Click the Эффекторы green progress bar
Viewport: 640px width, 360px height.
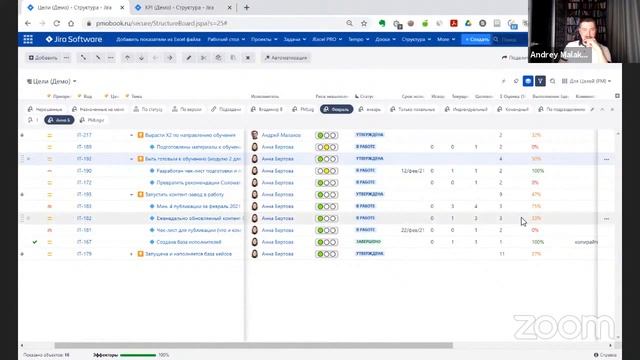point(138,355)
